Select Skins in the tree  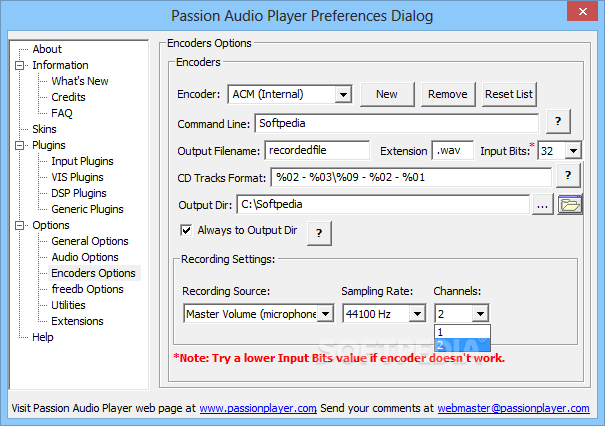tap(44, 129)
